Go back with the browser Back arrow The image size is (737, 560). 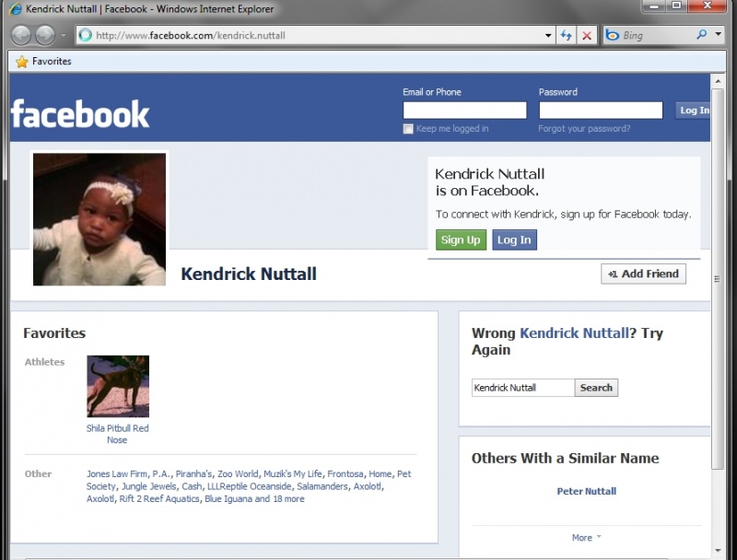(x=21, y=35)
